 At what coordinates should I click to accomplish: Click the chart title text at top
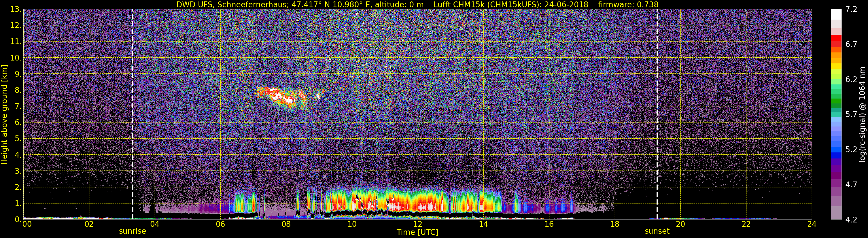[x=417, y=4]
